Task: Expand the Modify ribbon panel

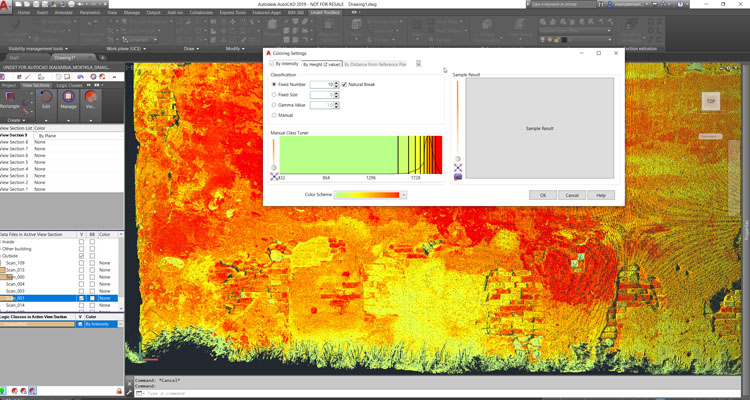Action: (235, 48)
